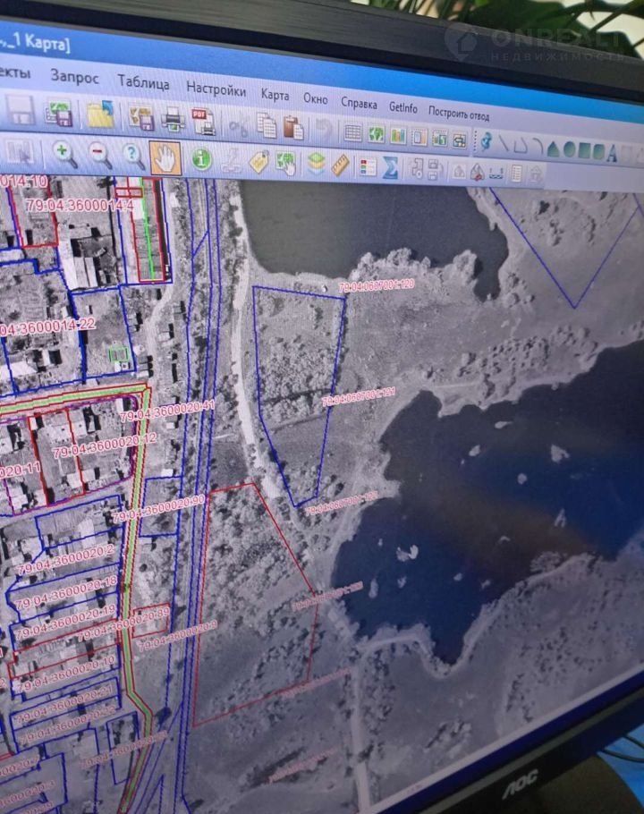Image resolution: width=644 pixels, height=814 pixels.
Task: Click the Sigma statistics icon
Action: coord(390,167)
